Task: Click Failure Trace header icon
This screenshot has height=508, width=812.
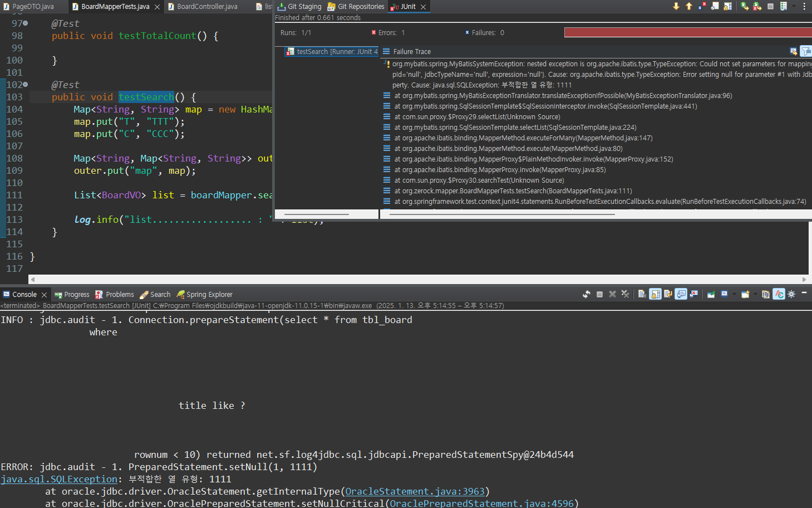Action: click(x=386, y=51)
